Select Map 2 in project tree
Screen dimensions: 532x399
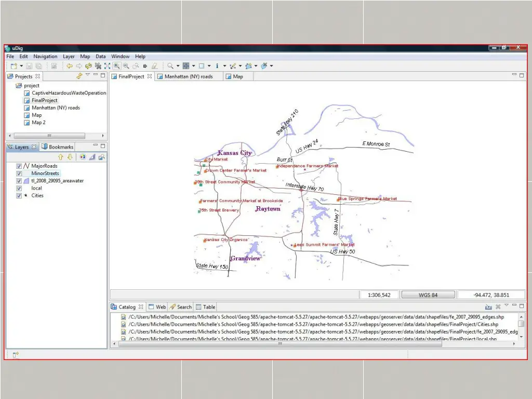point(38,123)
